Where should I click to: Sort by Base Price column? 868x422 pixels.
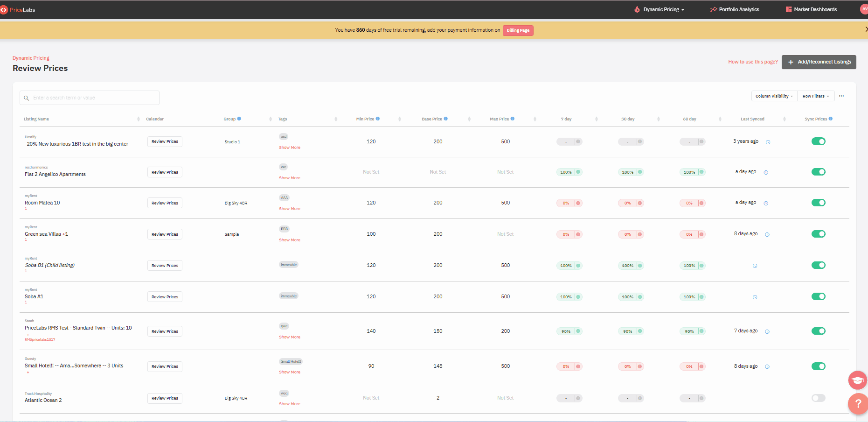469,119
